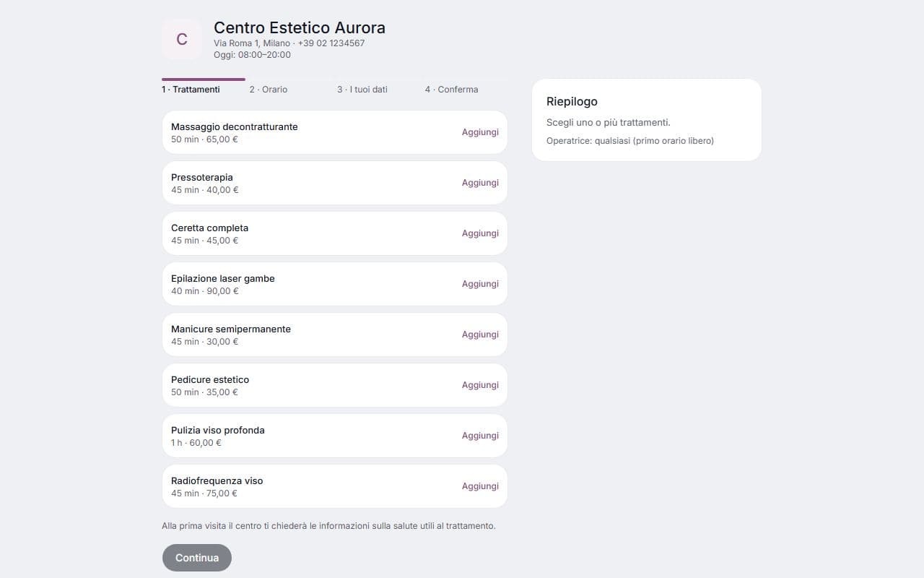Click the Riepilogo heading
The image size is (924, 578).
pyautogui.click(x=572, y=102)
